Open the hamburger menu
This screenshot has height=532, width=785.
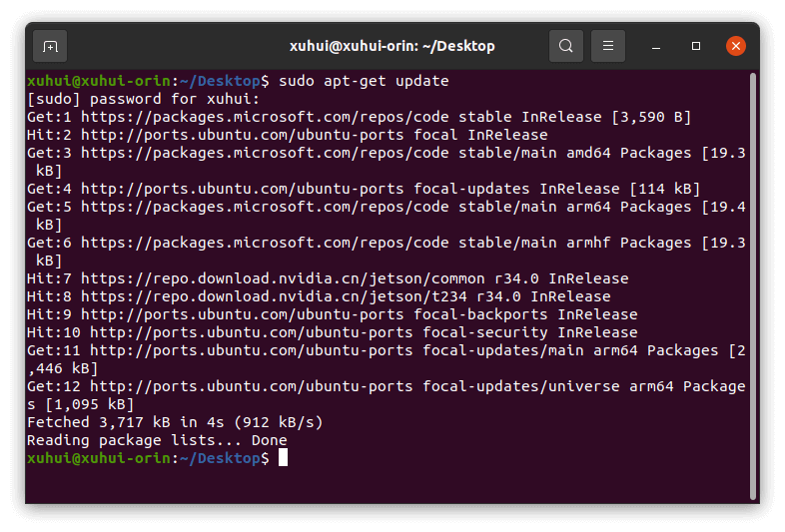coord(608,46)
